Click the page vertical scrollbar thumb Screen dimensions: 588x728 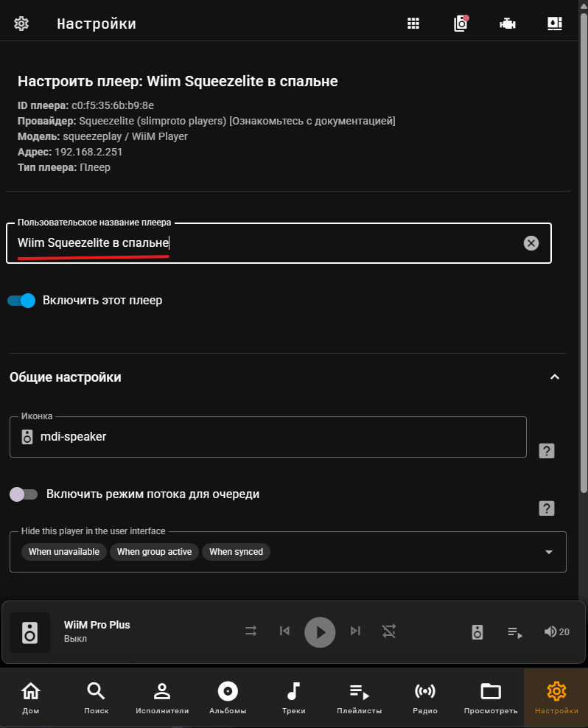coord(584,253)
